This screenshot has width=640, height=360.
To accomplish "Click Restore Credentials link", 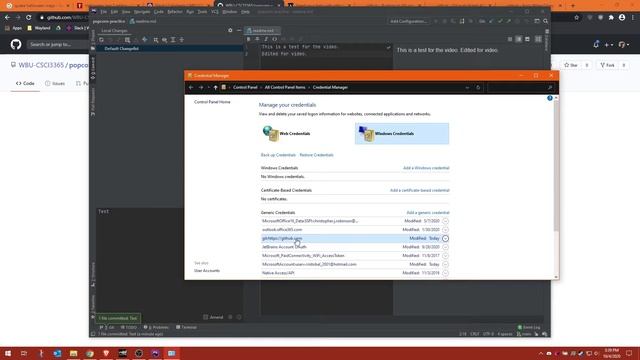I will (x=316, y=155).
